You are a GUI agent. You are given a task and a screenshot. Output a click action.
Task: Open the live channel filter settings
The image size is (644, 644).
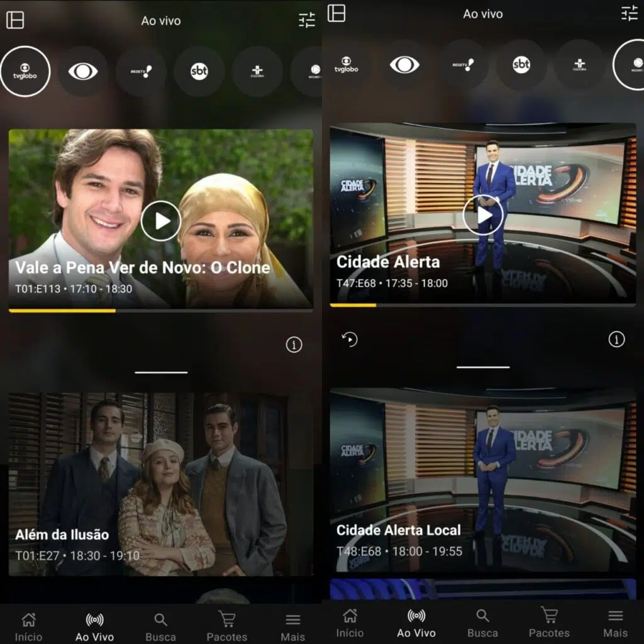tap(308, 20)
